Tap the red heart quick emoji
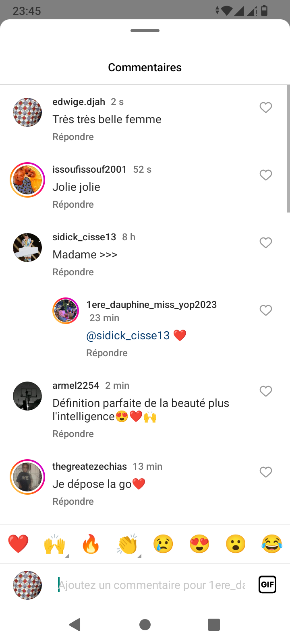This screenshot has height=644, width=290. click(x=19, y=544)
